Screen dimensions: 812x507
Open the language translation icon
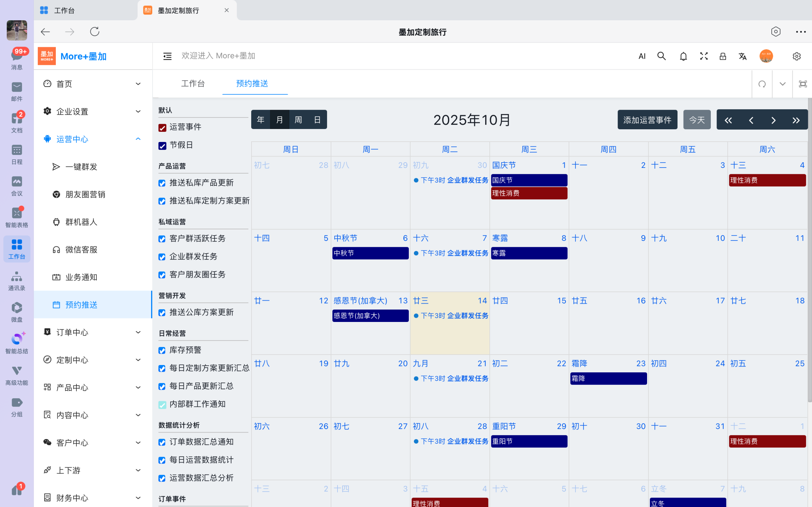point(743,56)
